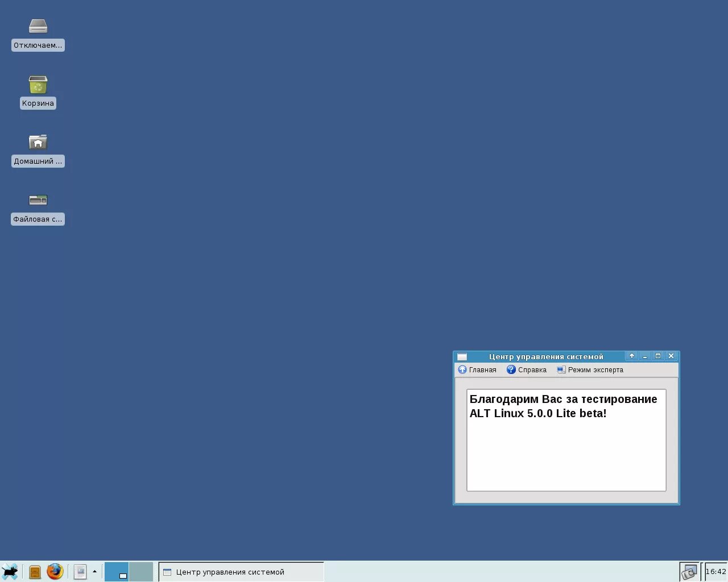Viewport: 728px width, 582px height.
Task: Switch to Режим эксперта expert mode
Action: tap(590, 370)
